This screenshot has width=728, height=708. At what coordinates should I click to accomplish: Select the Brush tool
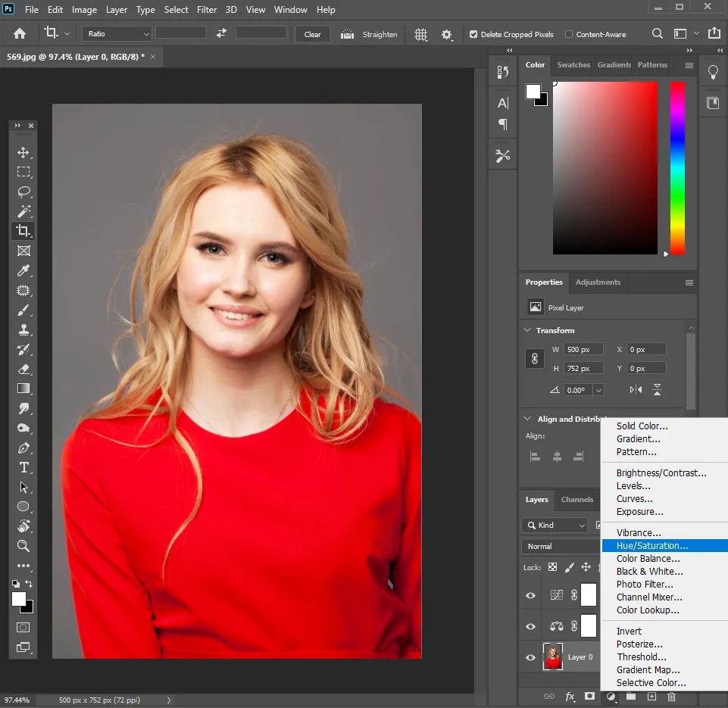click(23, 310)
